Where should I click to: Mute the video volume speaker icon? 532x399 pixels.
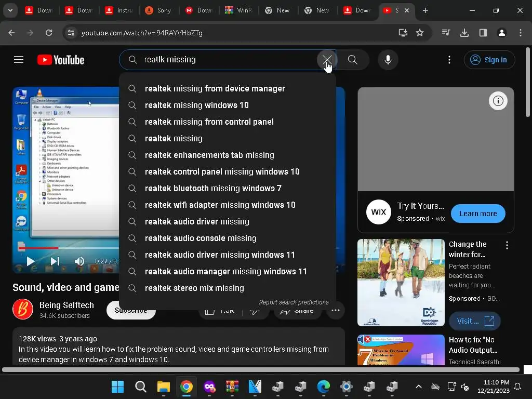pos(79,261)
